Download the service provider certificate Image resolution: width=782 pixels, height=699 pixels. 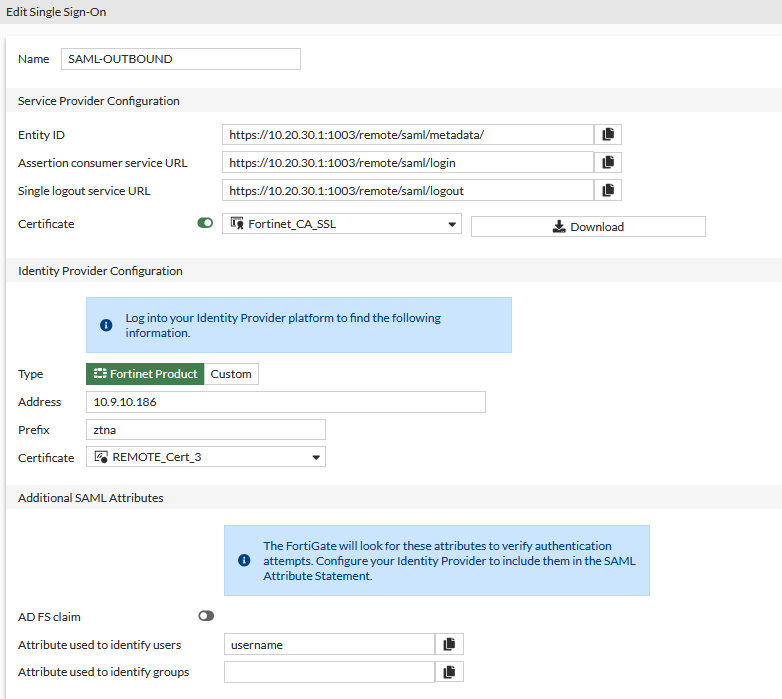[588, 227]
